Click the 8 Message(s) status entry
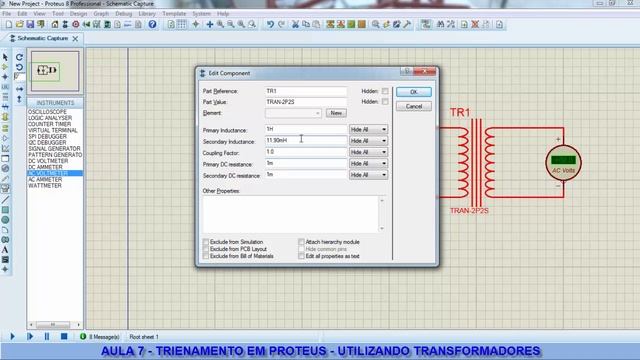This screenshot has height=360, width=640. 100,337
